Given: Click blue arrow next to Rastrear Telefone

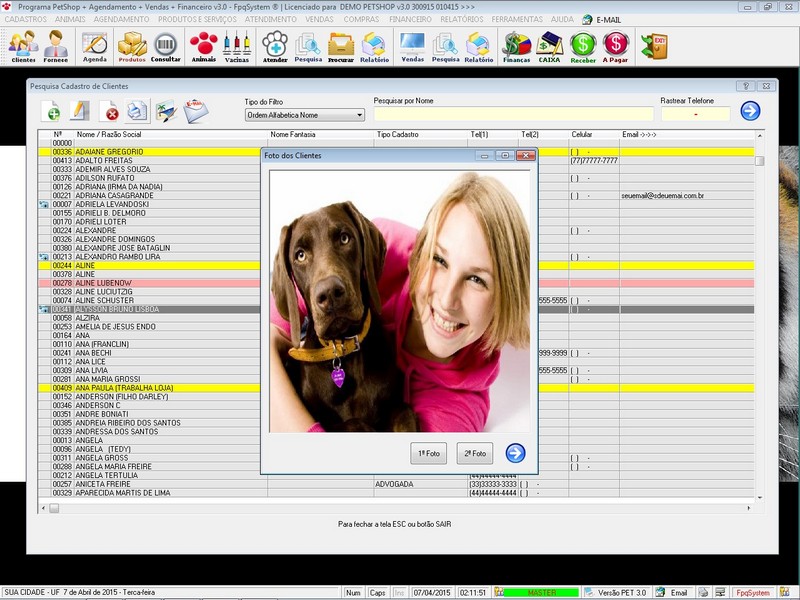Looking at the screenshot, I should coord(750,111).
